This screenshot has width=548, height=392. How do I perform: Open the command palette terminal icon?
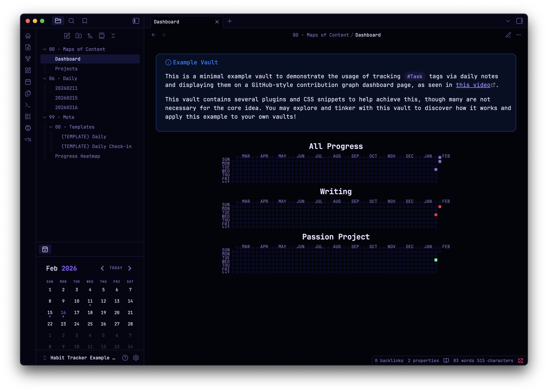[x=28, y=105]
